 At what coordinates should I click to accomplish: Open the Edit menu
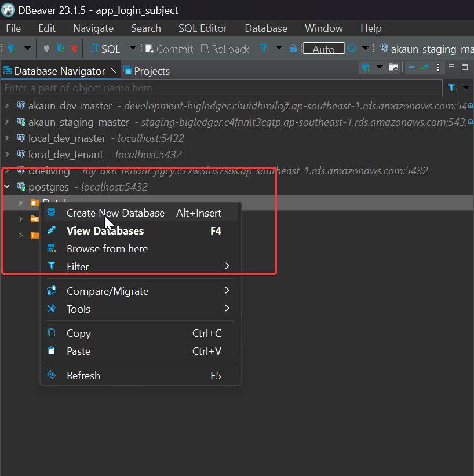point(47,28)
